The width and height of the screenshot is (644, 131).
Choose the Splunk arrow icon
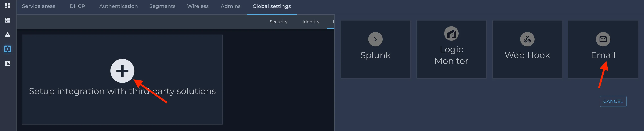click(x=375, y=39)
